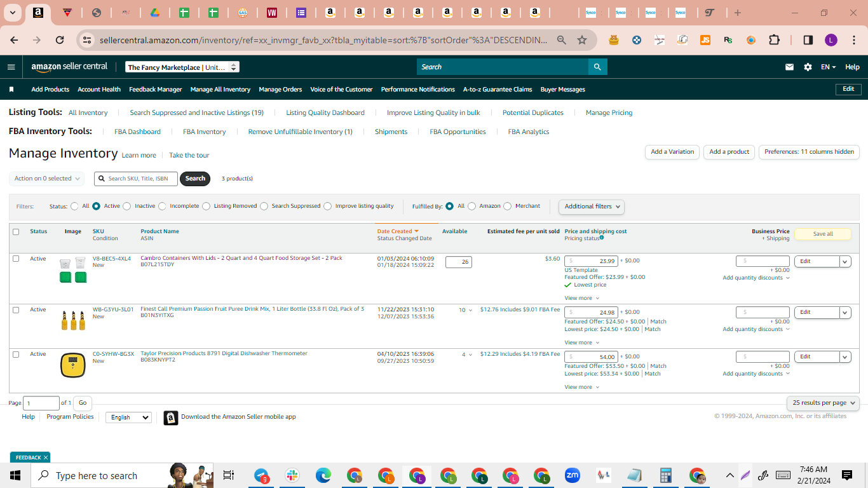Viewport: 868px width, 488px height.
Task: Click the Cambro Containers product thumbnail
Action: coord(73,270)
